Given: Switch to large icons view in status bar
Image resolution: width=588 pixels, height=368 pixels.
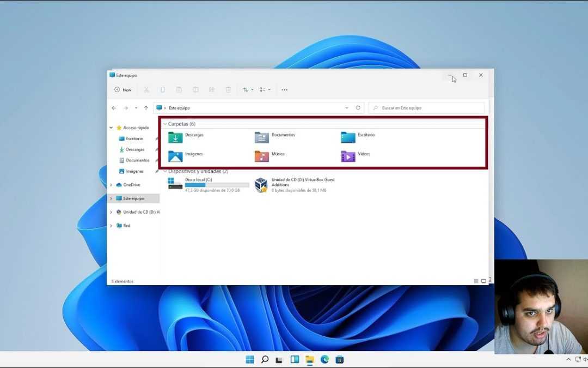Looking at the screenshot, I should [x=484, y=281].
